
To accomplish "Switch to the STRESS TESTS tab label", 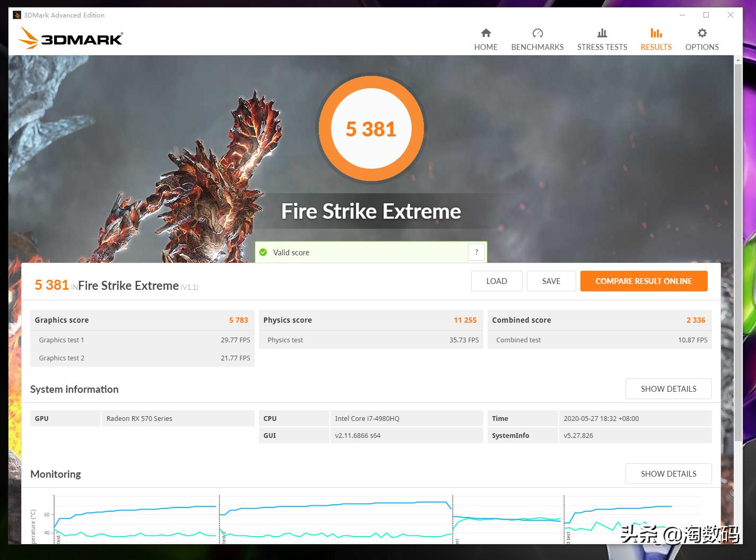I will coord(602,47).
